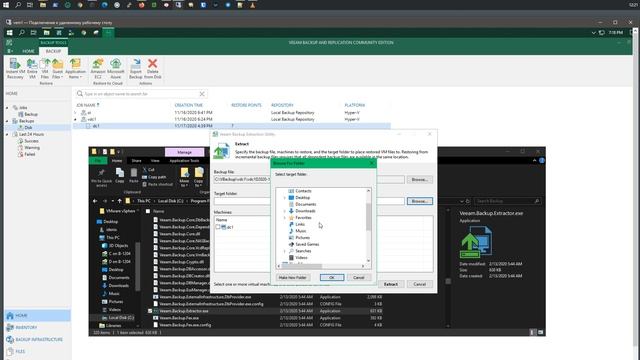Open FILES view in navigation pane
This screenshot has height=360, width=640.
pyautogui.click(x=37, y=351)
